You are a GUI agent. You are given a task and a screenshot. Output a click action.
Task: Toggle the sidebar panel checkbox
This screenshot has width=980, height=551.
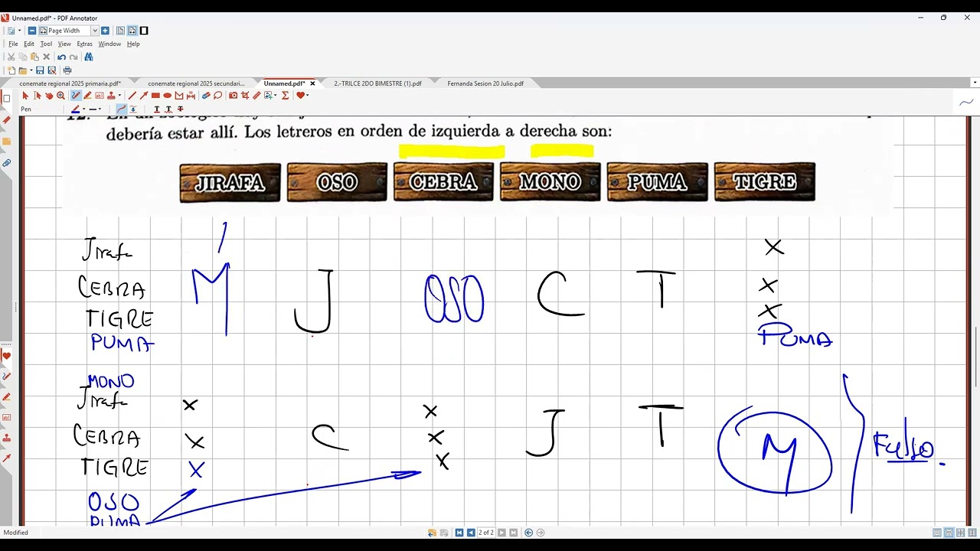pyautogui.click(x=7, y=98)
